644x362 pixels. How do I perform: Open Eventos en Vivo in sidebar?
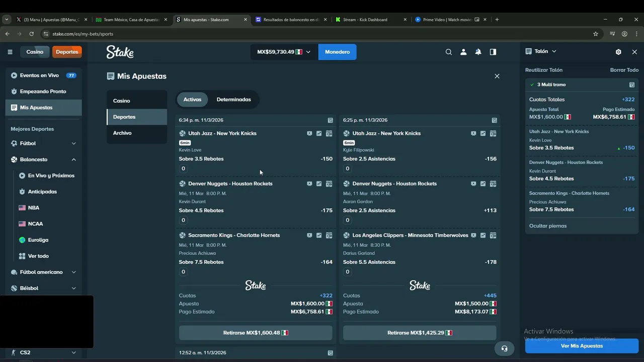click(43, 75)
